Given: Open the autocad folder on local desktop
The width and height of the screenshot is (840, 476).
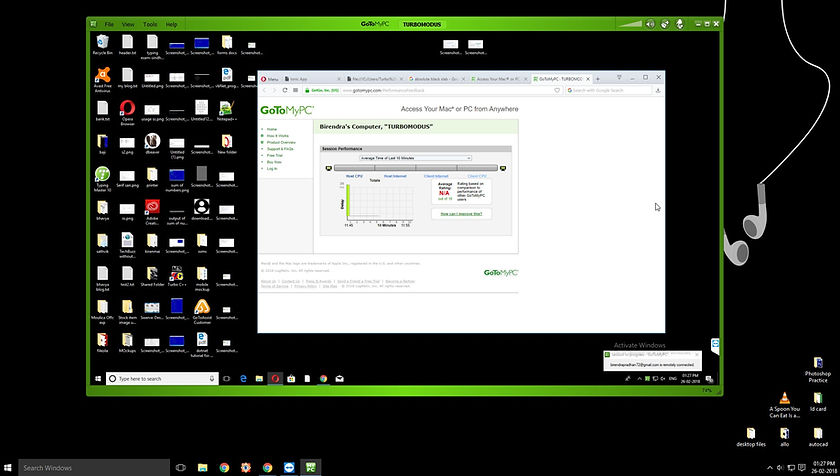Looking at the screenshot, I should tap(818, 436).
